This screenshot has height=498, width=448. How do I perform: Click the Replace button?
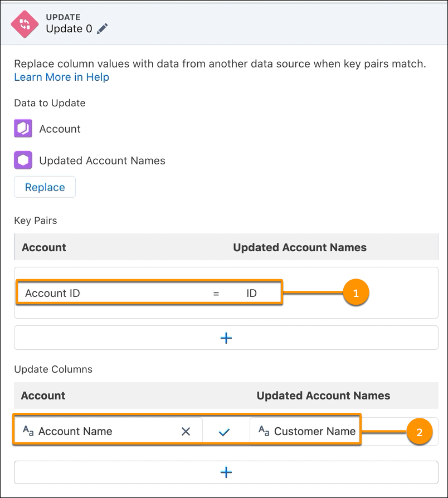point(45,187)
